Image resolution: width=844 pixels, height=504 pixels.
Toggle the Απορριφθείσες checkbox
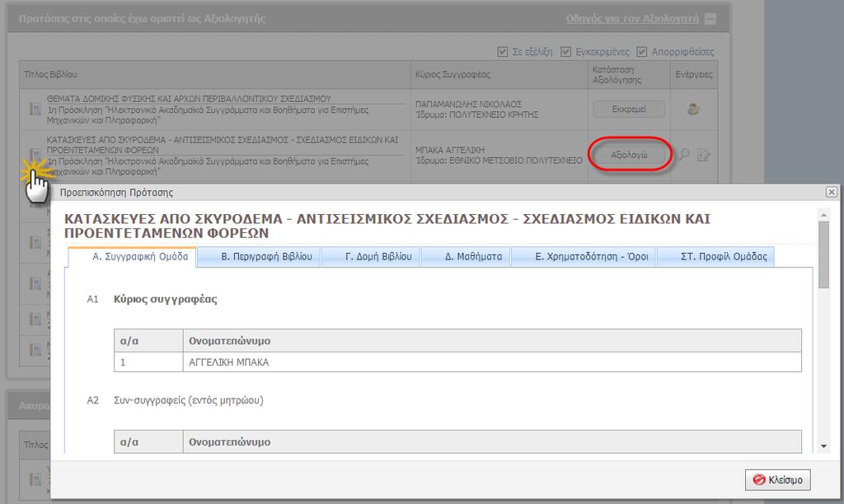click(x=641, y=52)
